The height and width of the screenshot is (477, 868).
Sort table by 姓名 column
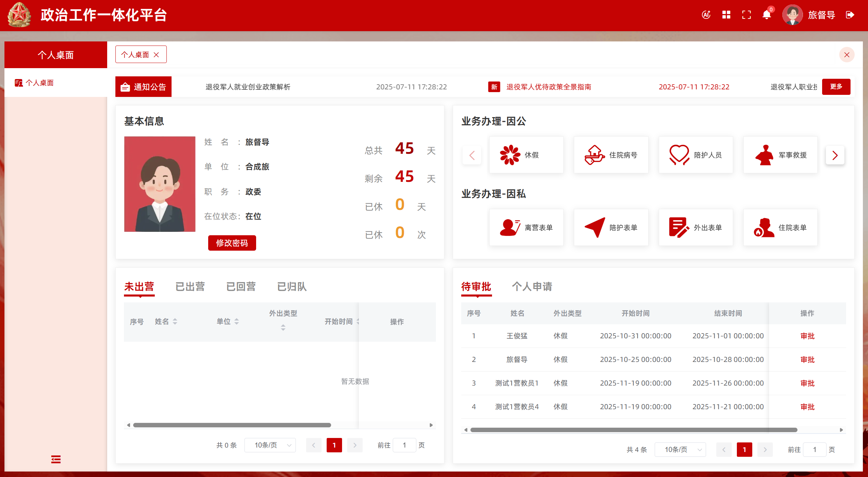tap(175, 322)
